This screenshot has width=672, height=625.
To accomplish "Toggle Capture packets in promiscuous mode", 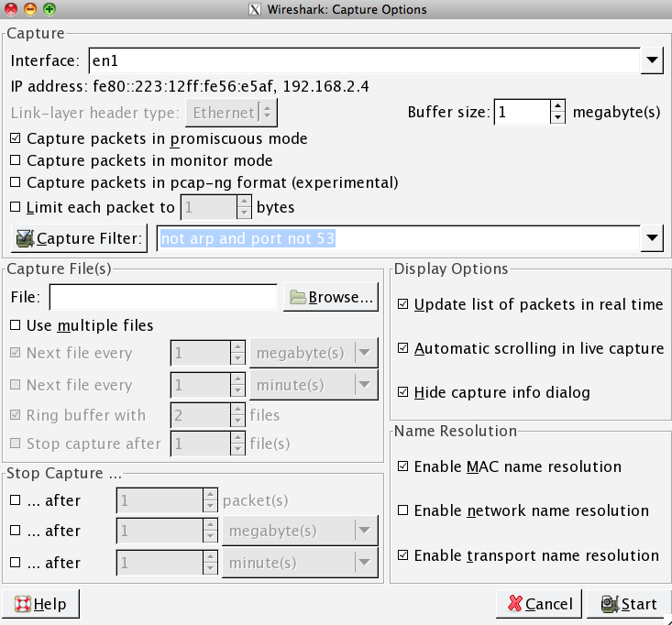I will coord(16,138).
